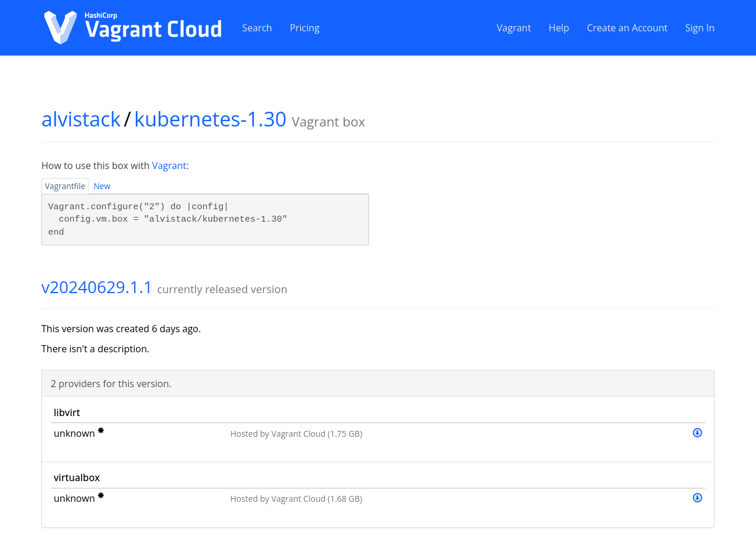The width and height of the screenshot is (756, 555).
Task: Open the Help menu item
Action: point(559,28)
